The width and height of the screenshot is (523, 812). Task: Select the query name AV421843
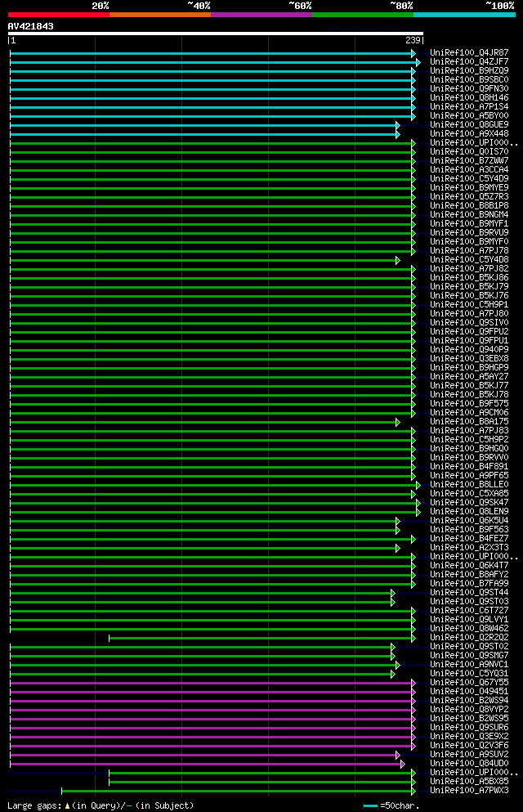click(x=30, y=26)
